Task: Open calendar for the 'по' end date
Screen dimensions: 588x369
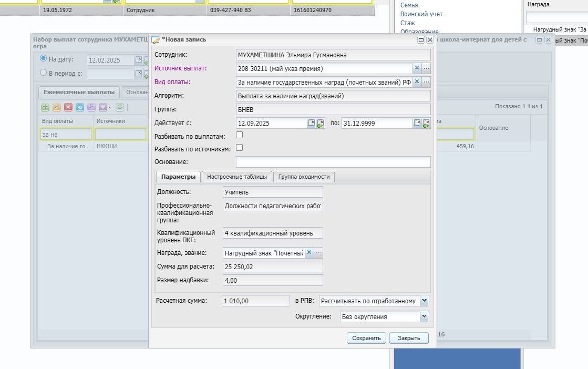Action: click(417, 123)
